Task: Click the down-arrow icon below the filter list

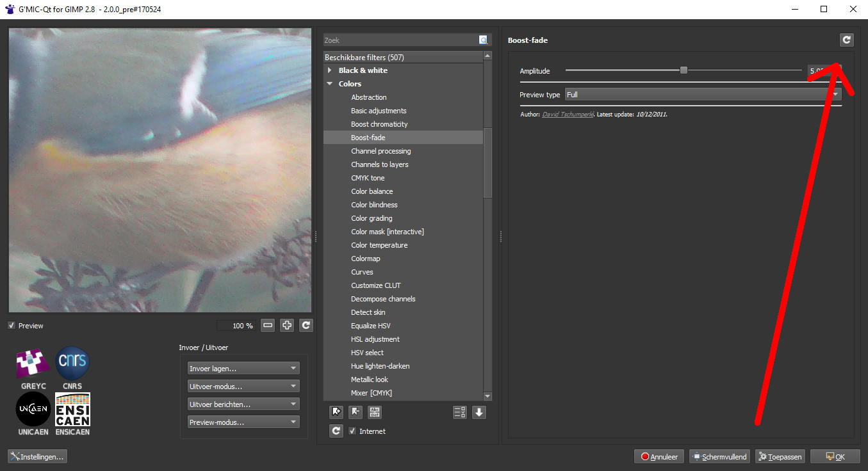Action: 479,412
